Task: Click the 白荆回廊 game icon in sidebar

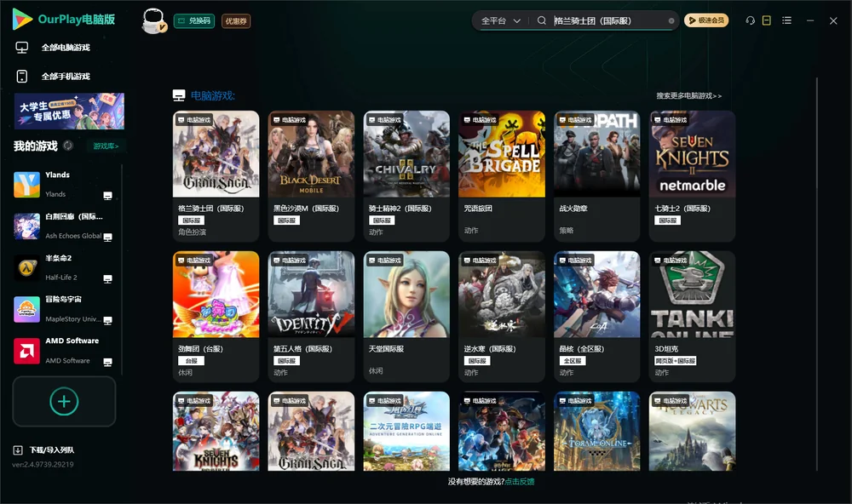Action: click(26, 226)
